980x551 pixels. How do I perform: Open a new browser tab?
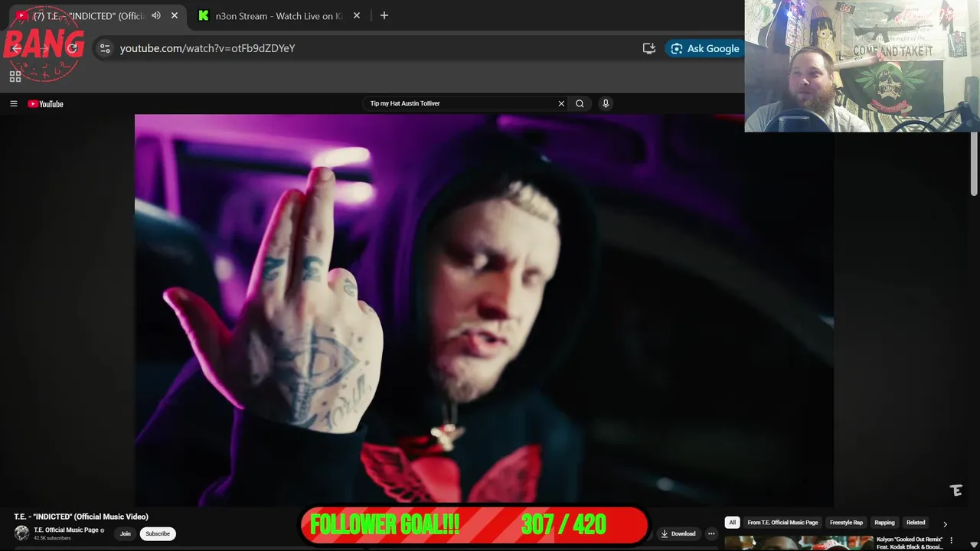point(384,15)
